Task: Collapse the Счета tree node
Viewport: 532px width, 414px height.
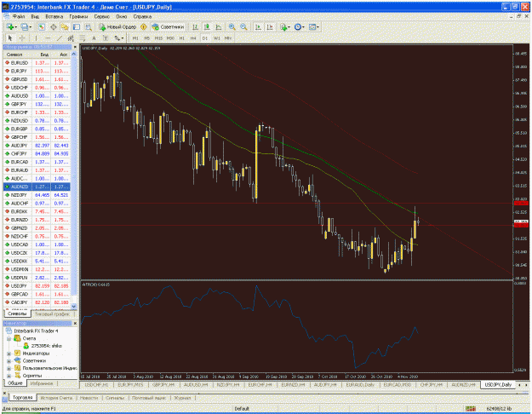Action: (x=9, y=338)
